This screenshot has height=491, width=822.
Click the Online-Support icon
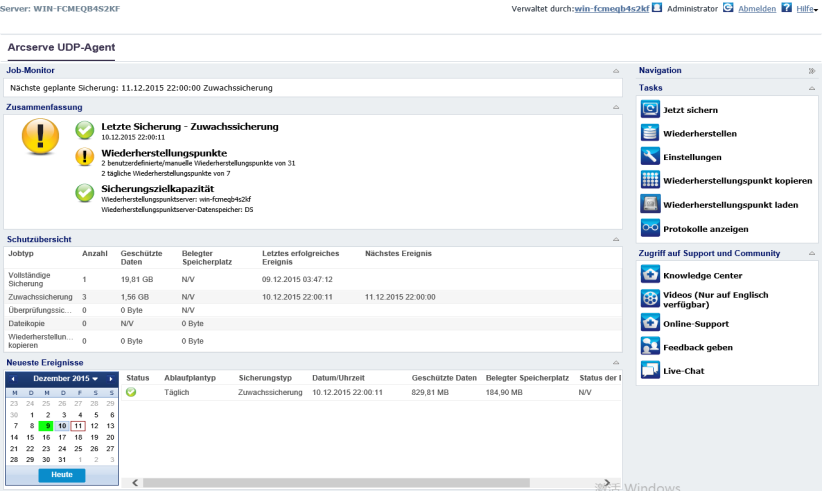(x=650, y=323)
